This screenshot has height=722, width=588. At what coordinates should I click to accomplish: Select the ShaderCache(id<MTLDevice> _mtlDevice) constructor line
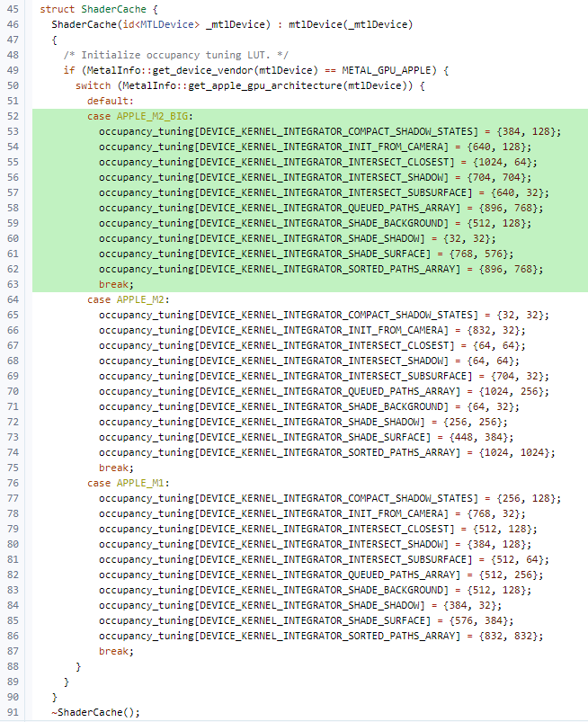tap(232, 24)
